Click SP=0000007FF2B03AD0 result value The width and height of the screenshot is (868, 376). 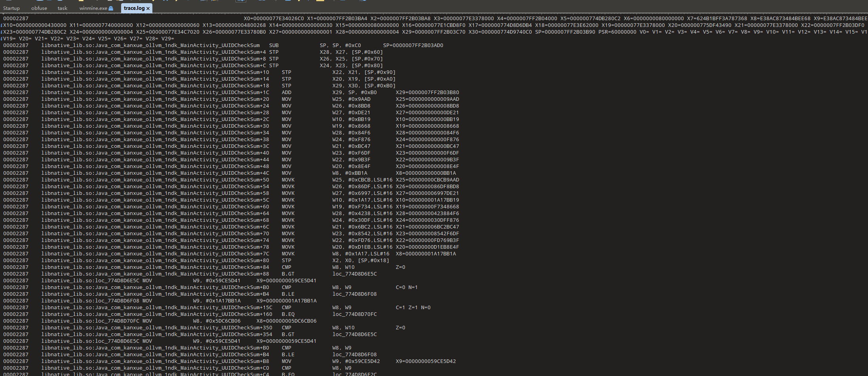(413, 45)
